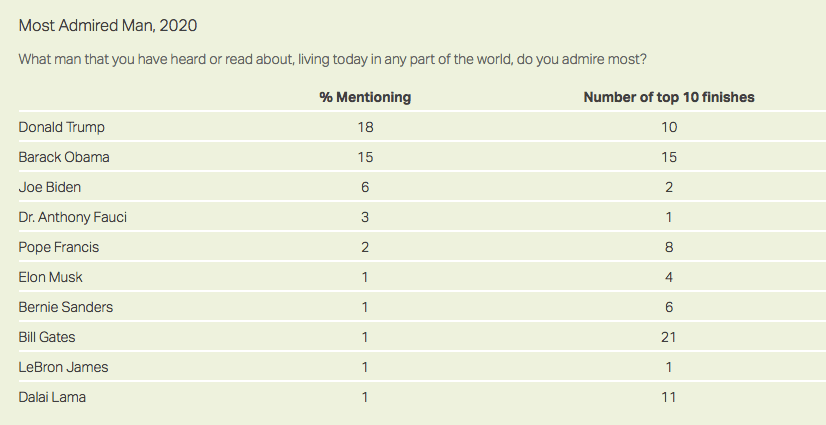This screenshot has width=826, height=425.
Task: Click the Dr. Anthony Fauci name cell
Action: click(73, 217)
